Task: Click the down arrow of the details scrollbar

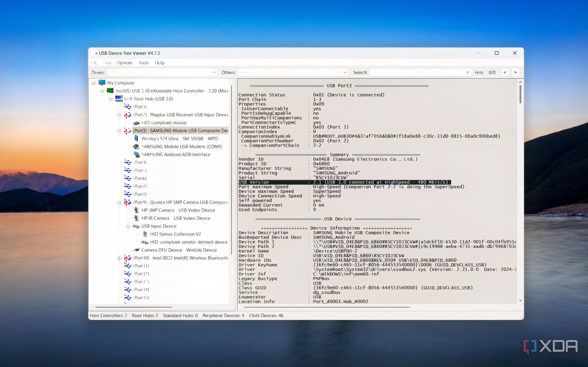Action: [520, 301]
